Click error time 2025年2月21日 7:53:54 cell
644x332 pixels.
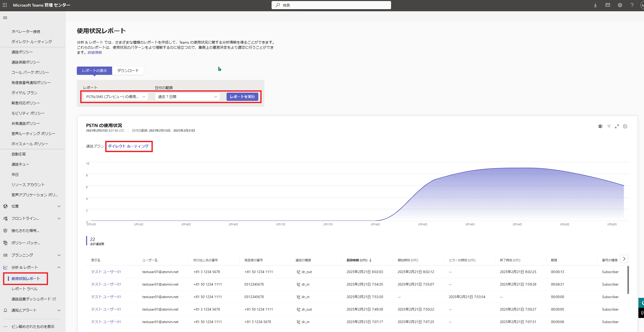tap(467, 297)
